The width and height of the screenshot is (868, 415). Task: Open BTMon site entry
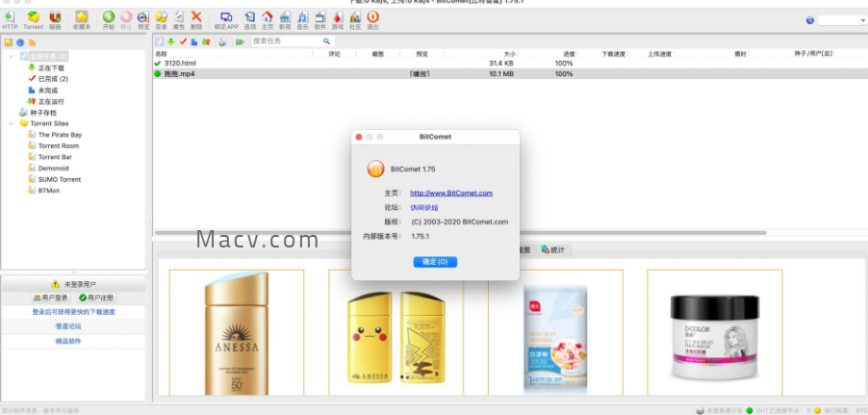pyautogui.click(x=49, y=191)
